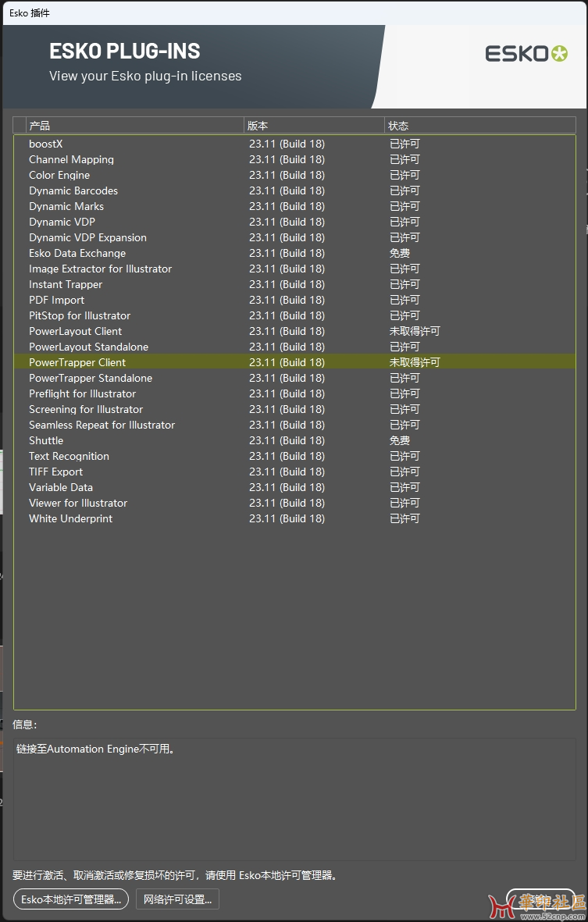Viewport: 588px width, 922px height.
Task: Open 网络许可设置 button
Action: pos(177,899)
